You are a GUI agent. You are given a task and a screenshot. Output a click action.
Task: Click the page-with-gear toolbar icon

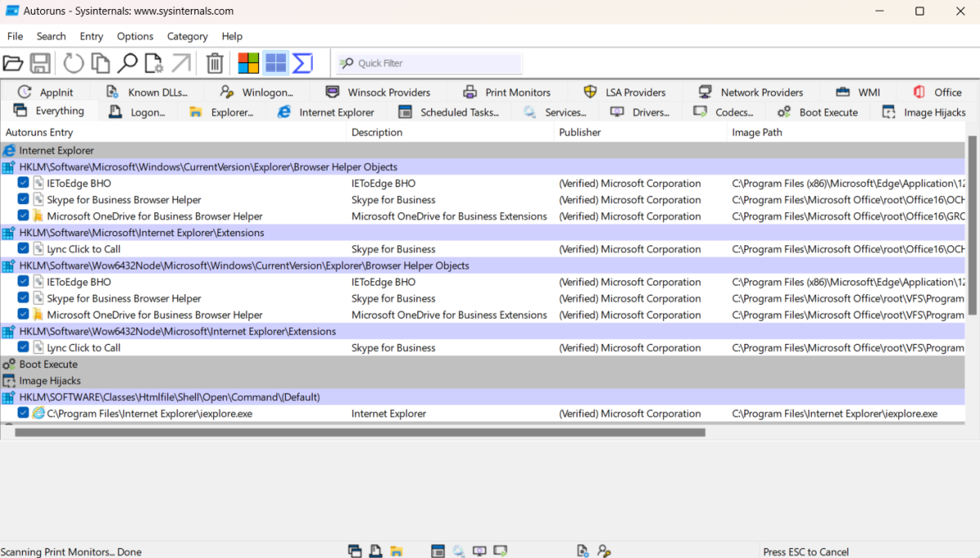(154, 63)
